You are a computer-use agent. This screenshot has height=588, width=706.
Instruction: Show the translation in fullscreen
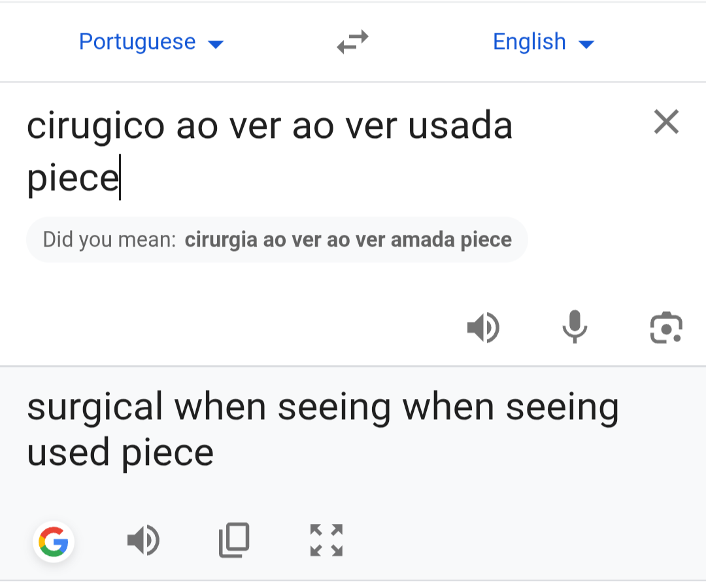[326, 540]
